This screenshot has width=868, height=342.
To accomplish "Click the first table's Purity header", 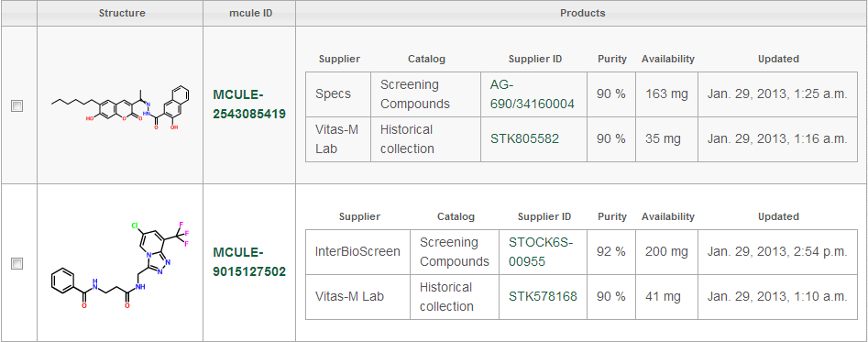I will [611, 59].
